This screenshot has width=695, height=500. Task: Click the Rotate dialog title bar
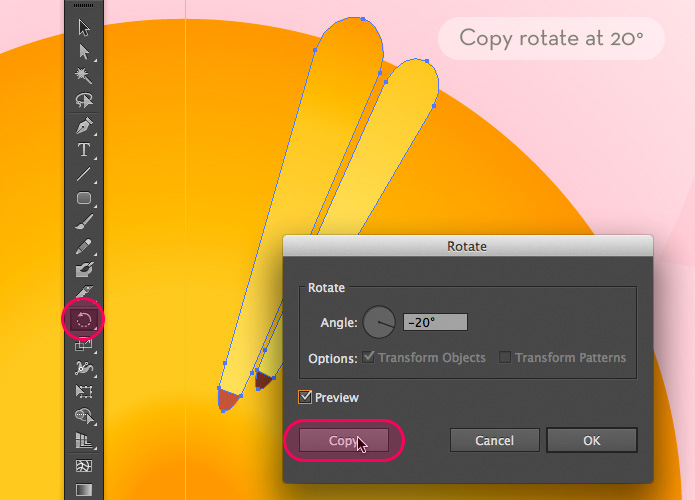tap(468, 246)
